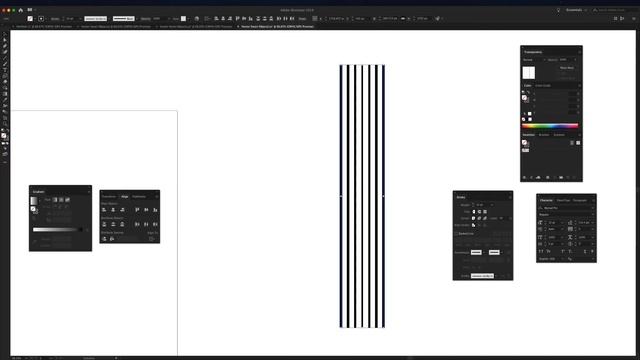Viewport: 640px width, 360px height.
Task: Click Horizontal Distribute Right in Align panel
Action: coord(155,224)
